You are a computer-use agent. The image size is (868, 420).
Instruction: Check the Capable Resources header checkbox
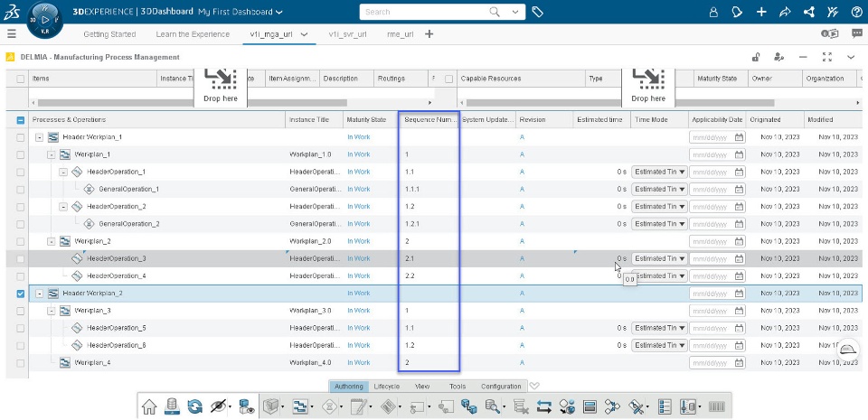(449, 79)
